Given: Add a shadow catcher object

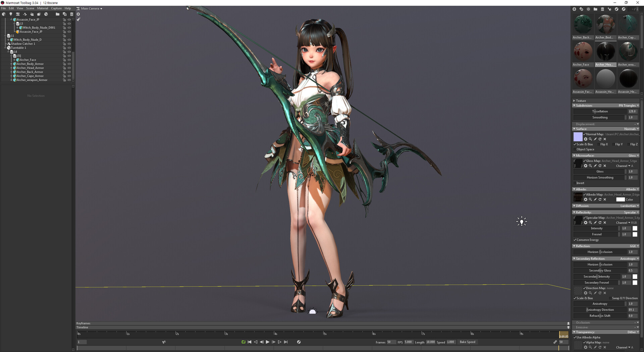Looking at the screenshot, I should pos(25,14).
